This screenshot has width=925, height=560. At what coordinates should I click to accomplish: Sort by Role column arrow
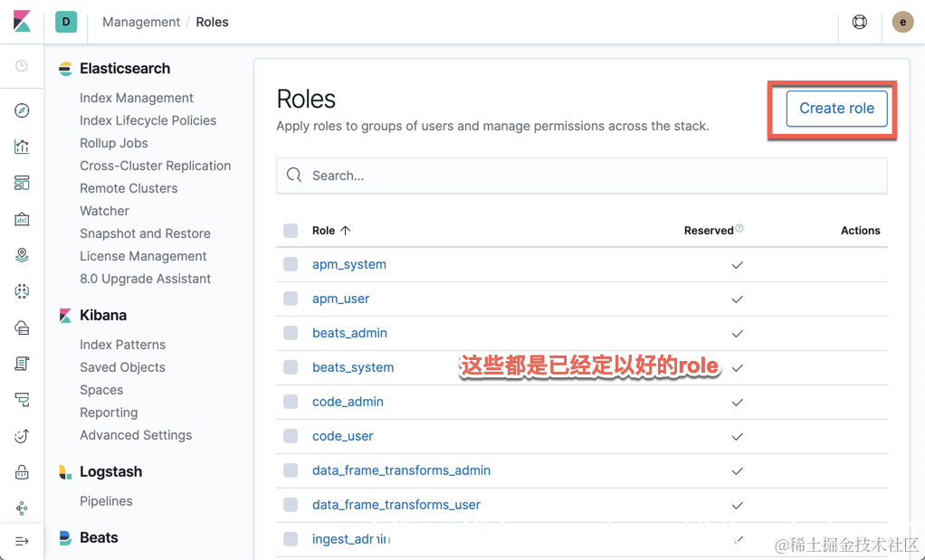tap(346, 231)
